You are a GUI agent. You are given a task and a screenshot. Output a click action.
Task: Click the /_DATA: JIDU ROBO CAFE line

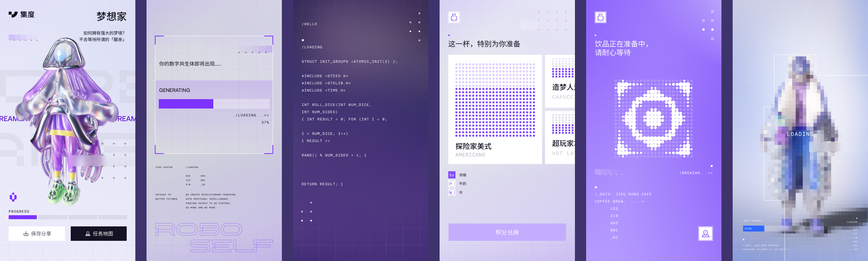(623, 194)
